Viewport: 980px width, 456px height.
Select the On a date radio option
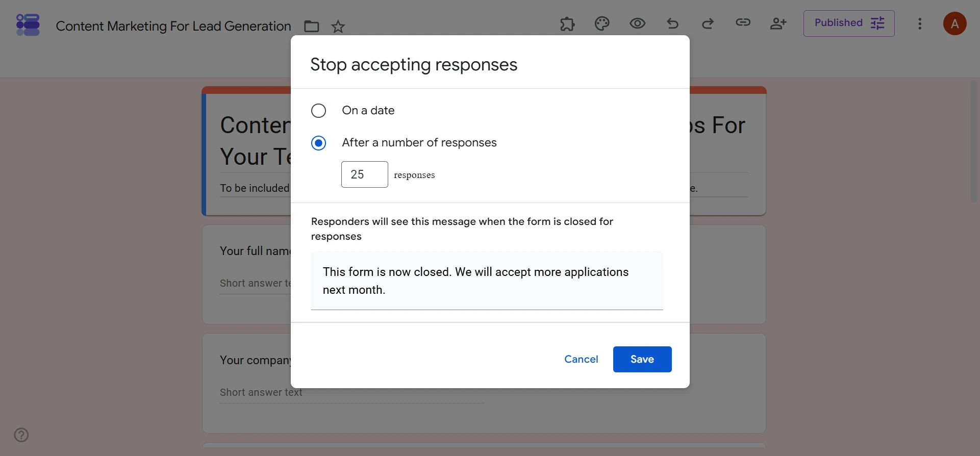(318, 111)
